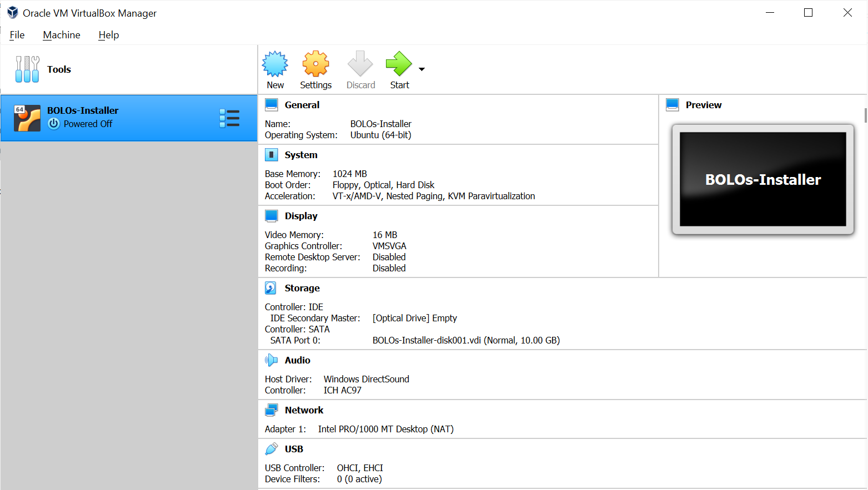Click the USB section plug icon
The image size is (868, 490).
tap(271, 449)
